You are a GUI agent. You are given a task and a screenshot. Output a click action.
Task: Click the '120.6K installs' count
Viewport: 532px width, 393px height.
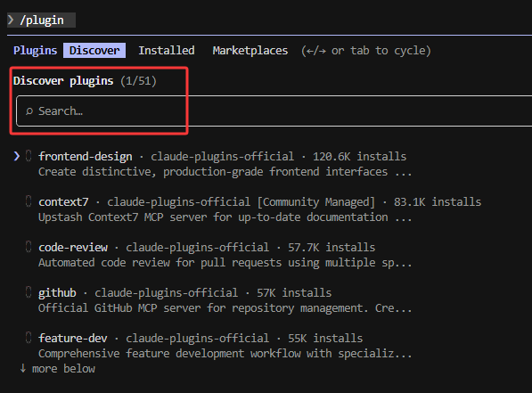click(x=359, y=157)
